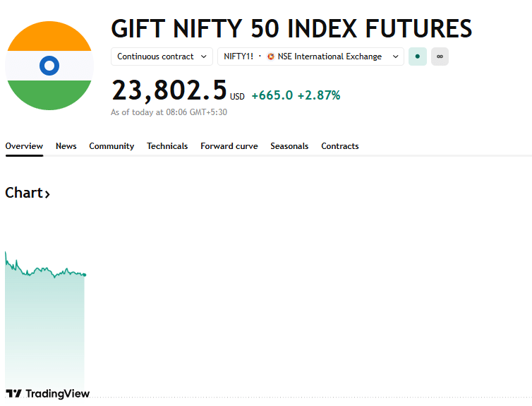View the Seasonals tab
The width and height of the screenshot is (532, 406).
(289, 146)
